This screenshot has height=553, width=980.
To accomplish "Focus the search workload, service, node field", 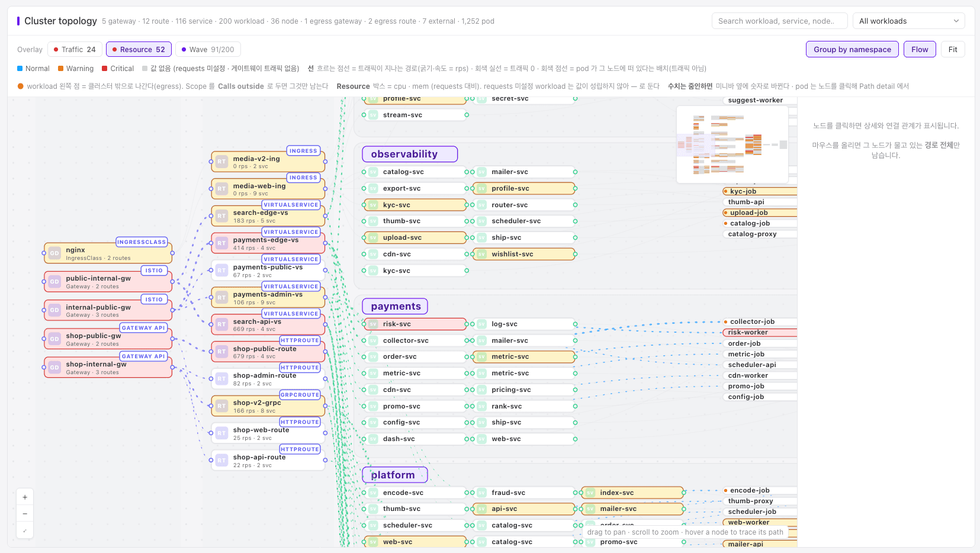I will [779, 21].
